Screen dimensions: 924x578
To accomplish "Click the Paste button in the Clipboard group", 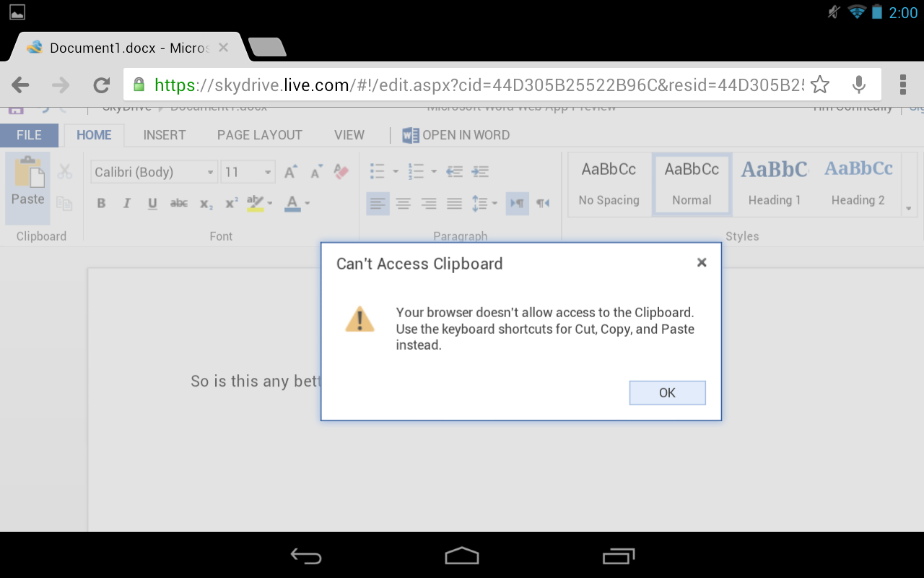I will 27,184.
